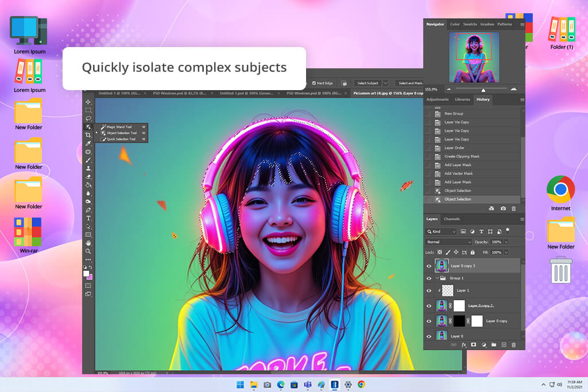This screenshot has width=588, height=392.
Task: Collapse the Group 1 folder
Action: pyautogui.click(x=437, y=278)
